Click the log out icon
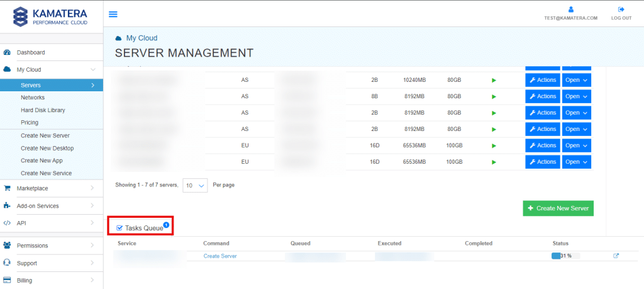 pos(621,9)
